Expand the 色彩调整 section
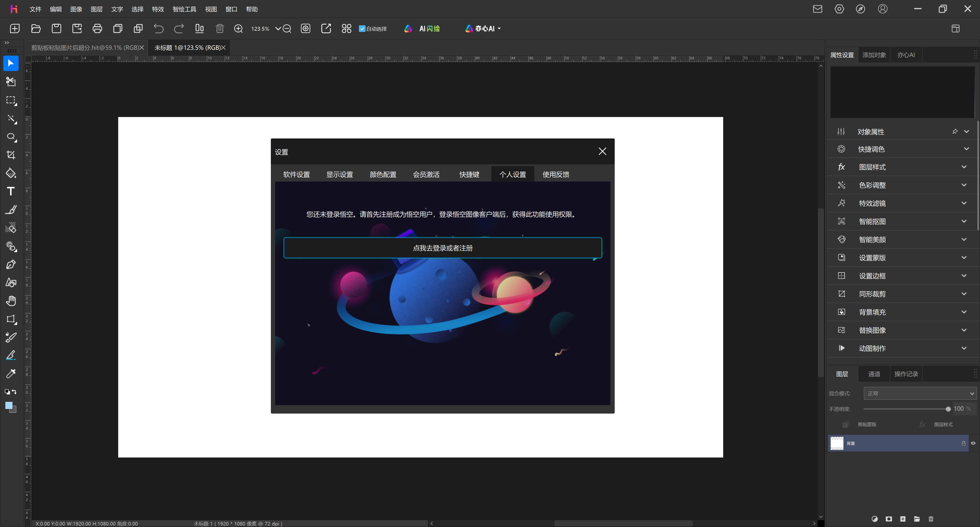 [964, 185]
